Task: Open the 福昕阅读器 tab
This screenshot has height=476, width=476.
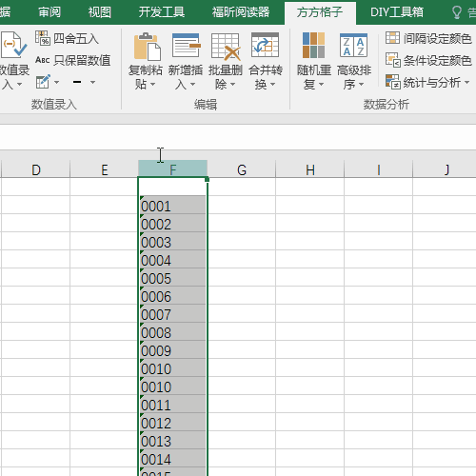Action: [241, 12]
